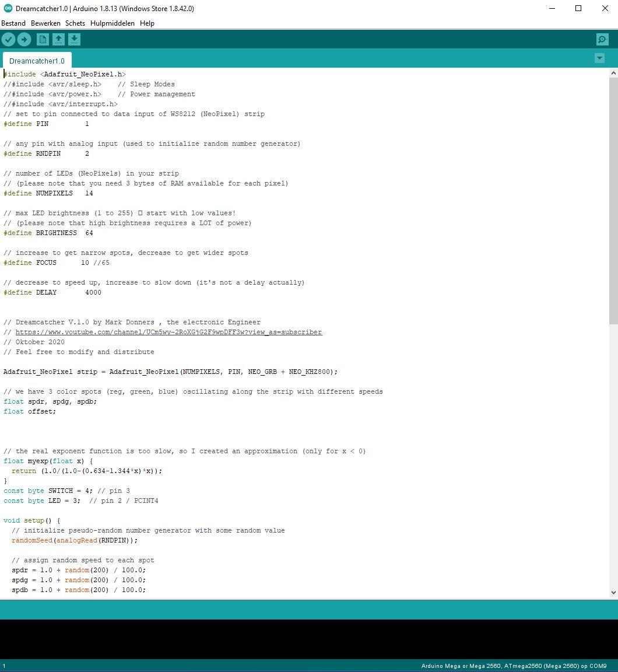Open the YouTube channel link in the code

click(166, 332)
